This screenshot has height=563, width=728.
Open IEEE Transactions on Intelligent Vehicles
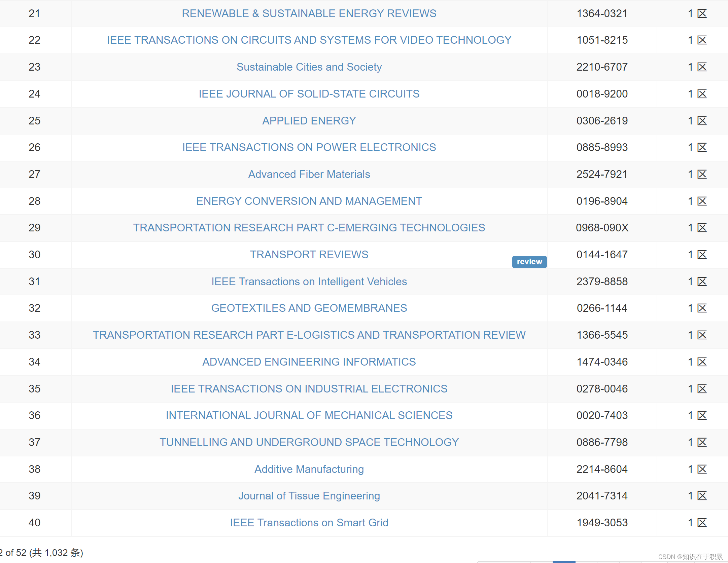point(309,281)
